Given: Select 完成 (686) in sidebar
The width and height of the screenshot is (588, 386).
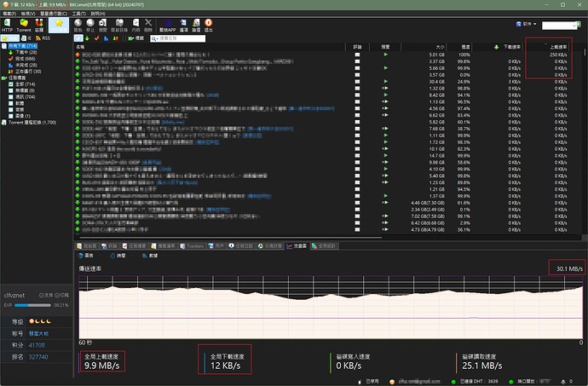Looking at the screenshot, I should tap(25, 59).
